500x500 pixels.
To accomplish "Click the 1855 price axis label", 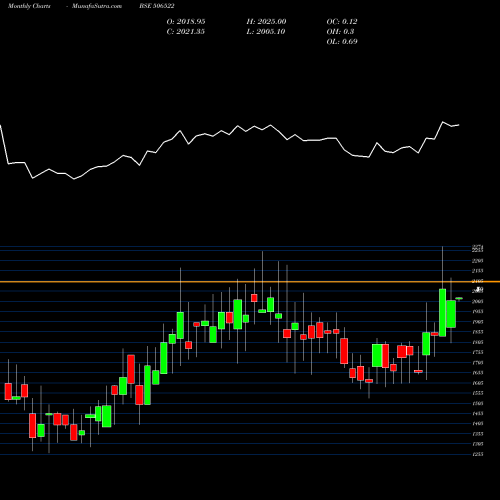I will click(478, 332).
